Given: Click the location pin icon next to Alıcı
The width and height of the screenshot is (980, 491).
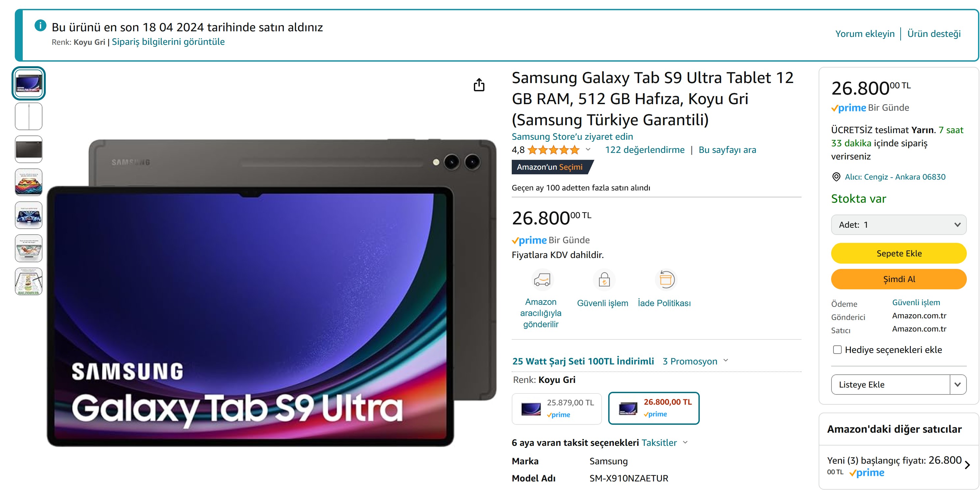Looking at the screenshot, I should pos(836,177).
